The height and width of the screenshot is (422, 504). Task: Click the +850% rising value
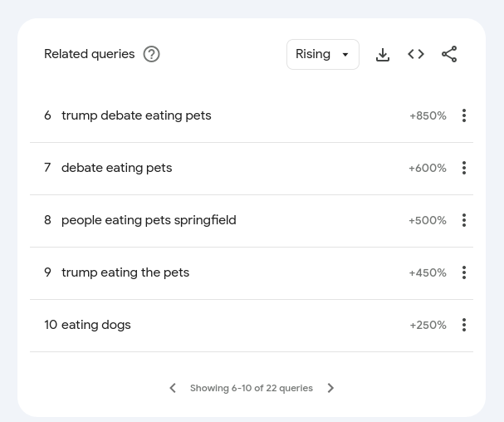tap(428, 115)
